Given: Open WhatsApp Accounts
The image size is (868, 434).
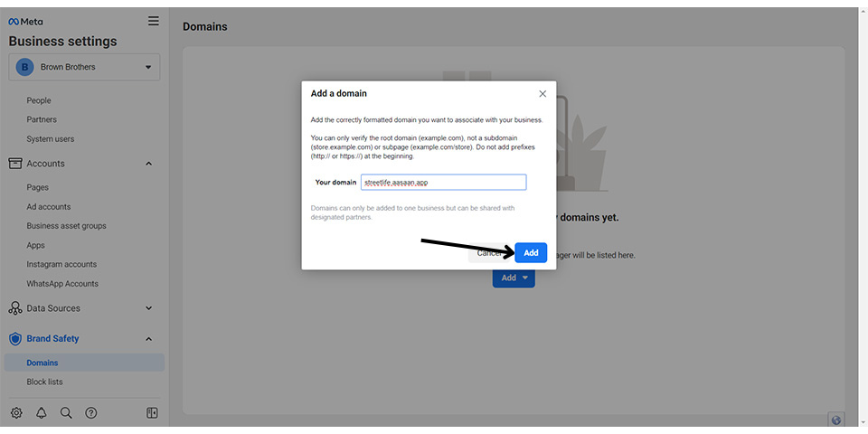Looking at the screenshot, I should pos(62,283).
